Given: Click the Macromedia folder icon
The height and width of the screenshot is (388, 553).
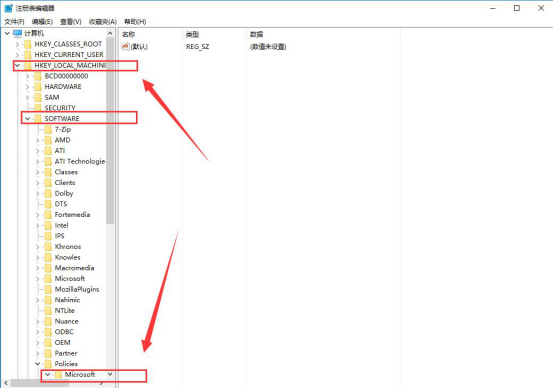Looking at the screenshot, I should pyautogui.click(x=48, y=268).
